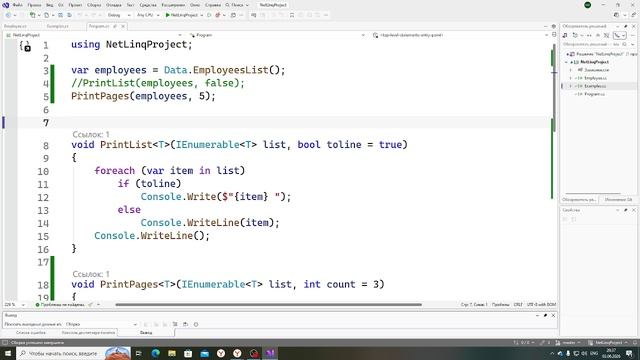Click the pin icon on Program.cs tab
The image size is (640, 360).
click(115, 26)
